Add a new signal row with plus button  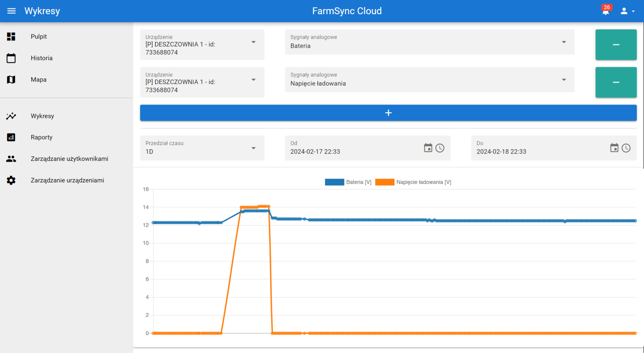tap(388, 113)
